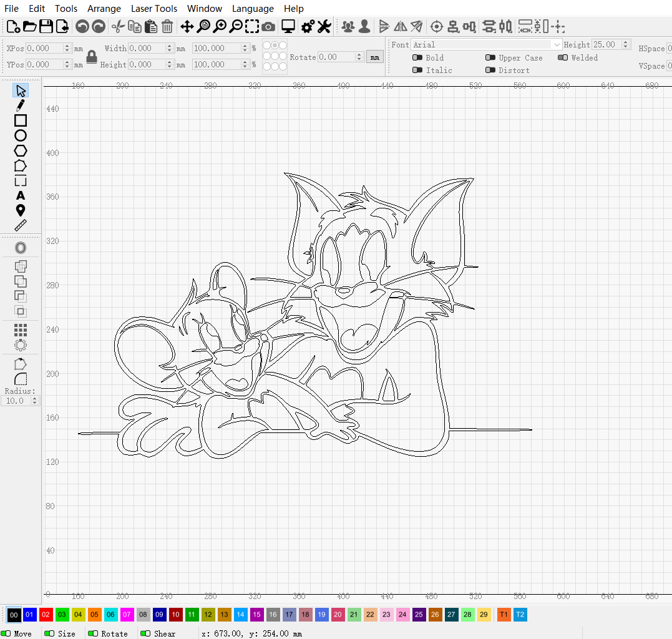Click the zoom in magnifier icon
The width and height of the screenshot is (672, 639).
[x=218, y=26]
